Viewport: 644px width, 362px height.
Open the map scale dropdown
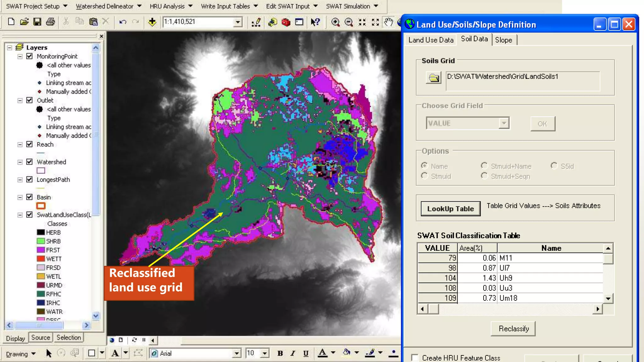pyautogui.click(x=238, y=22)
